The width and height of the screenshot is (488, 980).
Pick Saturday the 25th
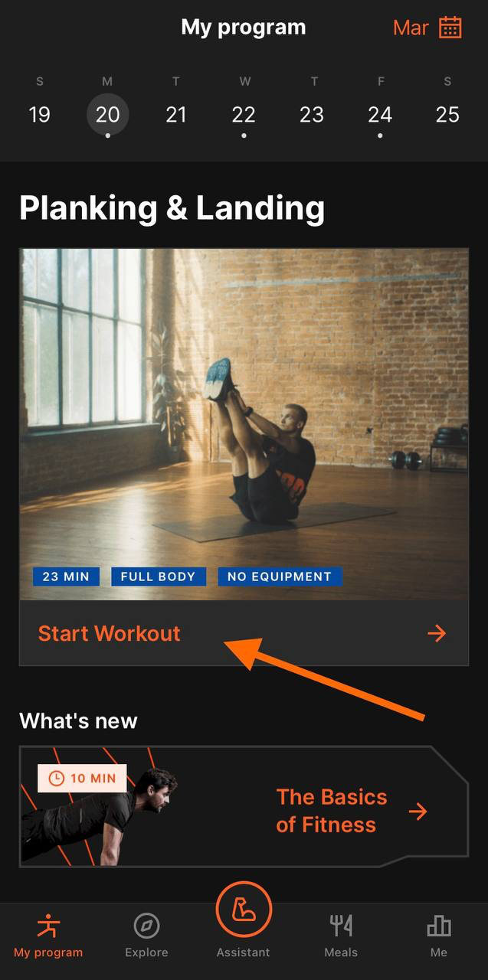coord(447,115)
